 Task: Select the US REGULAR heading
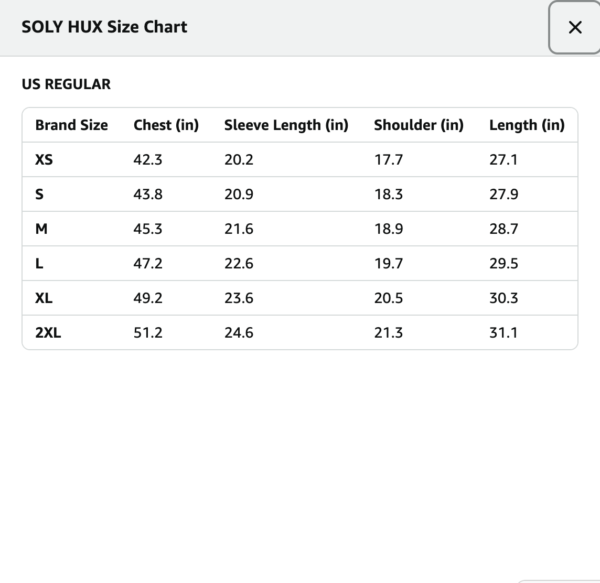66,84
